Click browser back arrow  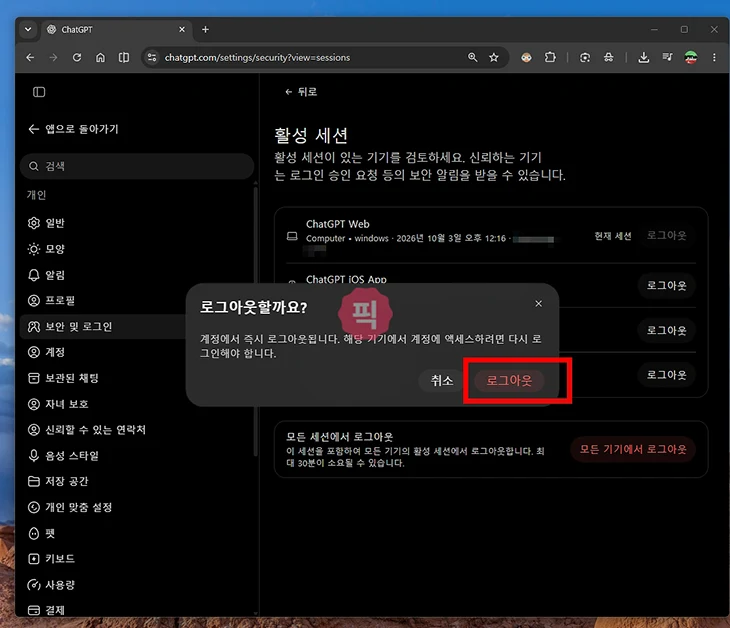[x=30, y=58]
